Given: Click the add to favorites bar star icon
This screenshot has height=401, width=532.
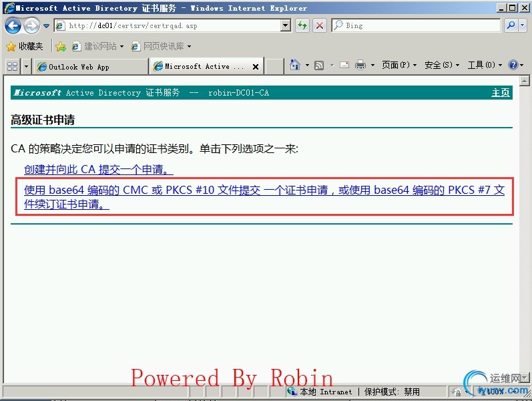Looking at the screenshot, I should [x=60, y=47].
